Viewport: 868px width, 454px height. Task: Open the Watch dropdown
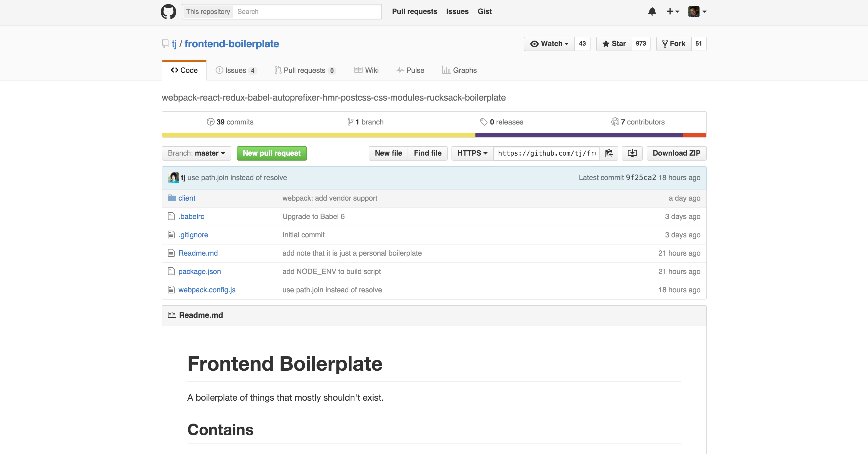[549, 44]
